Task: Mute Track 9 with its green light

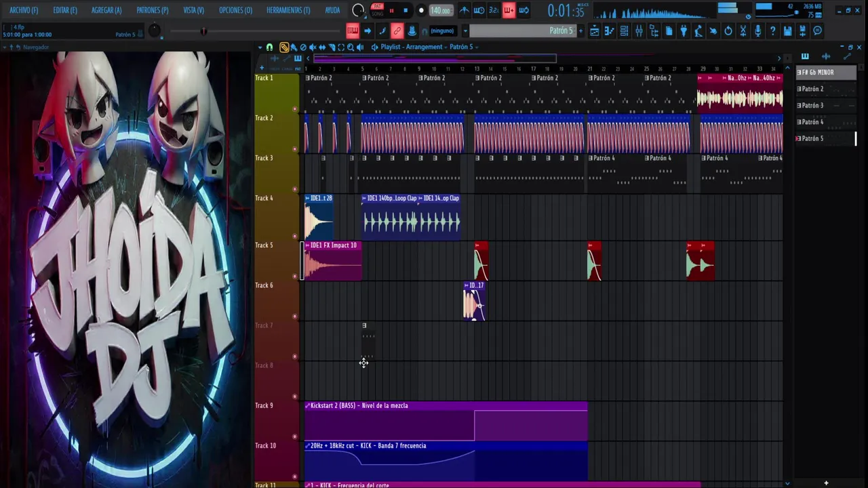Action: point(294,436)
